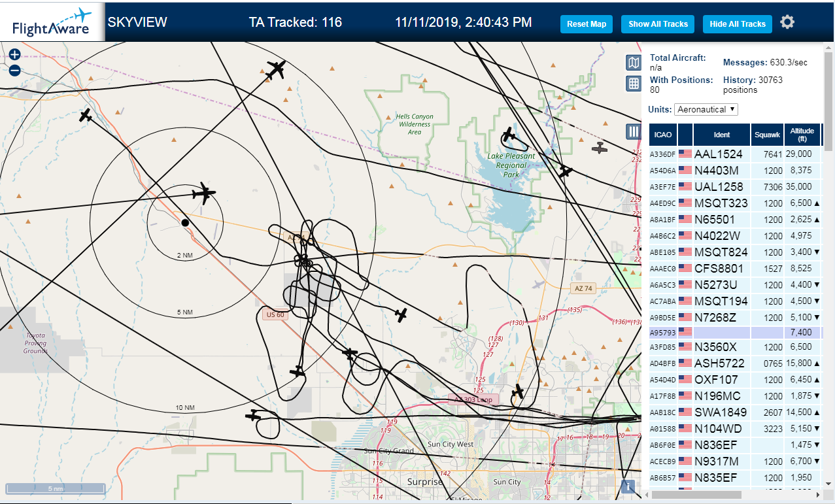Toggle the sidebar columns icon
This screenshot has height=504, width=835.
coord(633,131)
